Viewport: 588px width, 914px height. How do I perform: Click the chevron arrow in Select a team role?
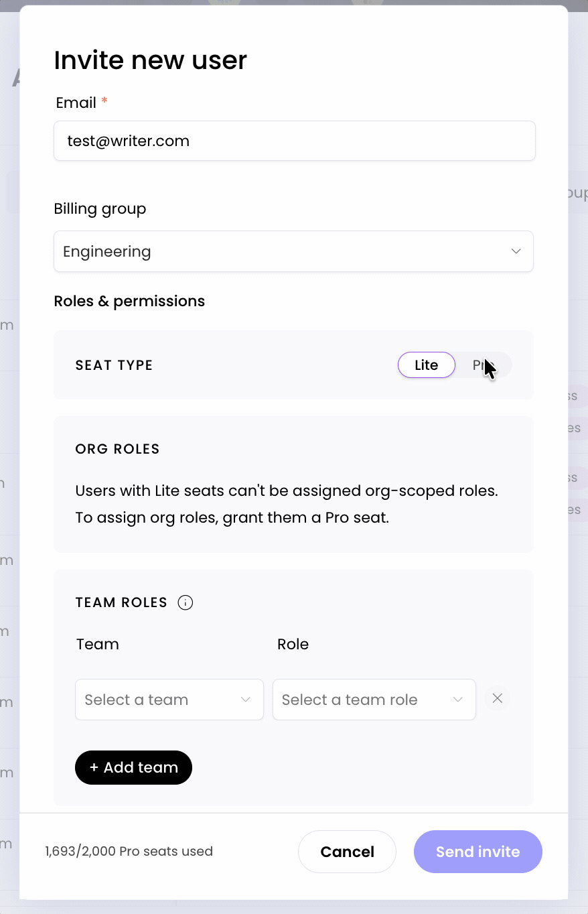458,700
